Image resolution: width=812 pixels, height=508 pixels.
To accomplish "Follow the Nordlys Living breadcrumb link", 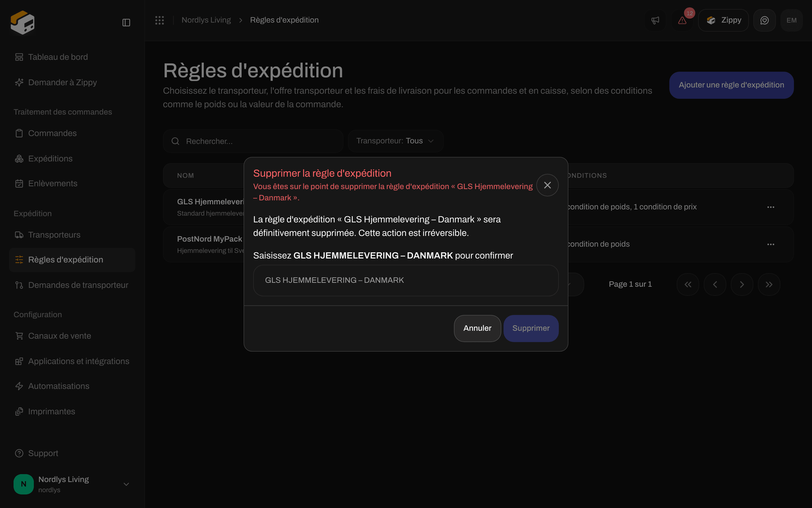I will [x=206, y=20].
